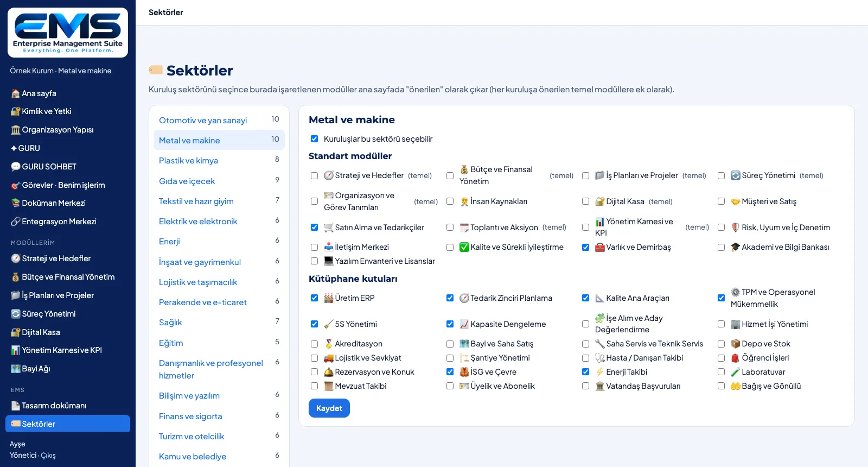Uncheck Satın Alma ve Tedarikçiler

[x=314, y=227]
